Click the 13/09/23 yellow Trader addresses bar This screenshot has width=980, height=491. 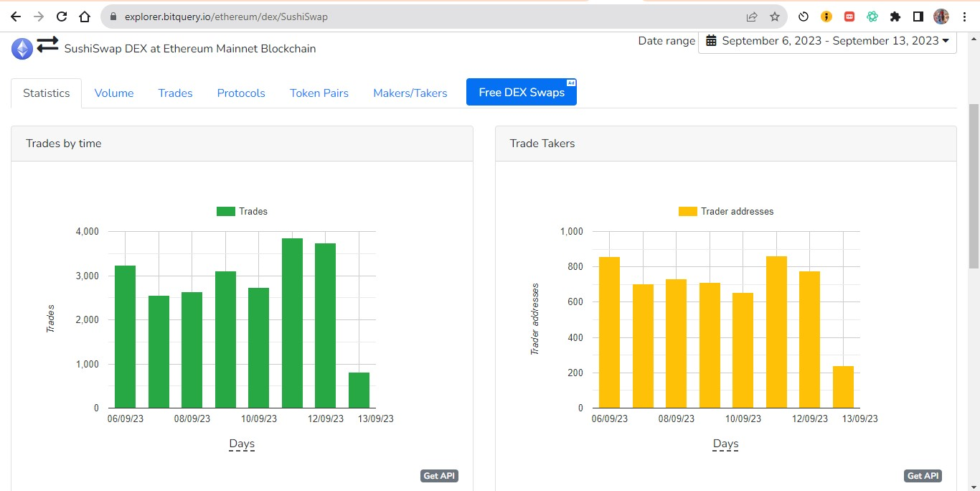[843, 387]
